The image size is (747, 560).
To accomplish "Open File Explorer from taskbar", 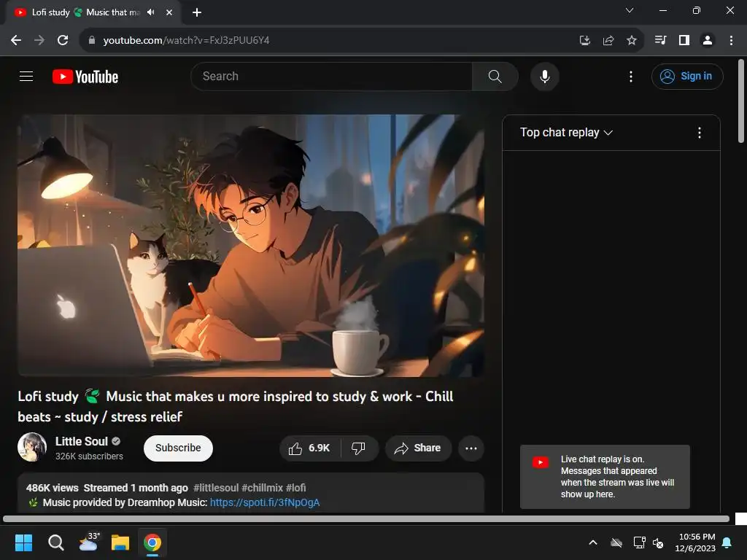I will [x=120, y=542].
